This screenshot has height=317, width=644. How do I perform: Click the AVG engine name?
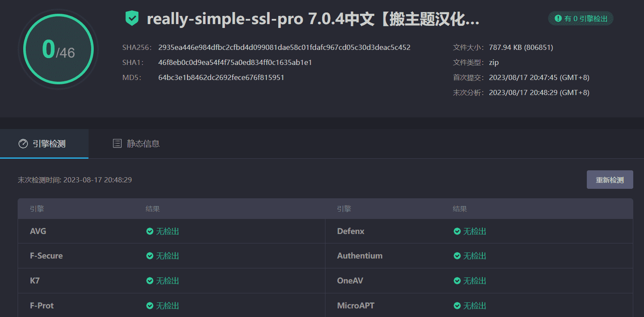[x=38, y=231]
